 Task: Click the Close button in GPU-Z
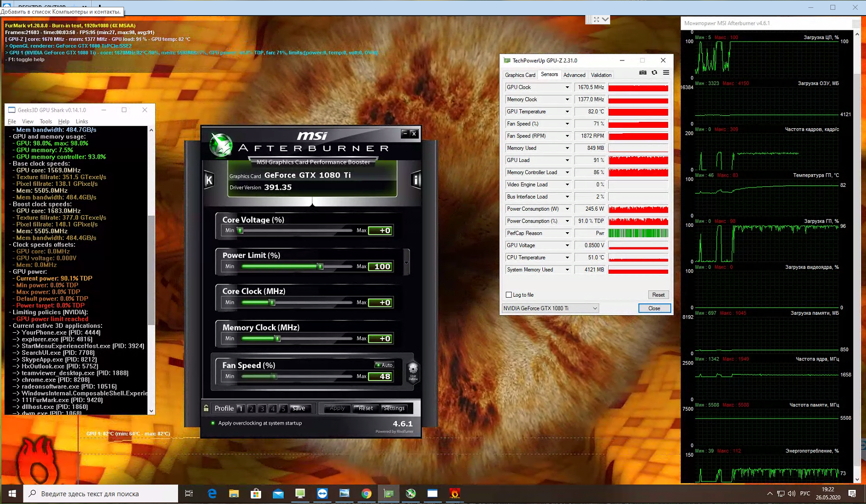(654, 308)
